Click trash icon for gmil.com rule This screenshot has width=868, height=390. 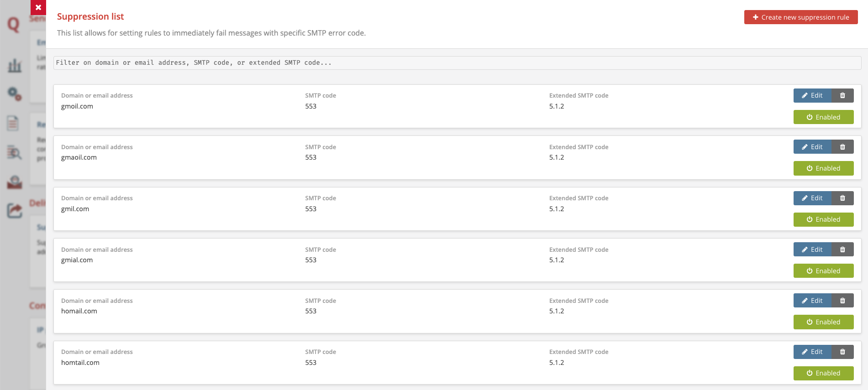[842, 198]
